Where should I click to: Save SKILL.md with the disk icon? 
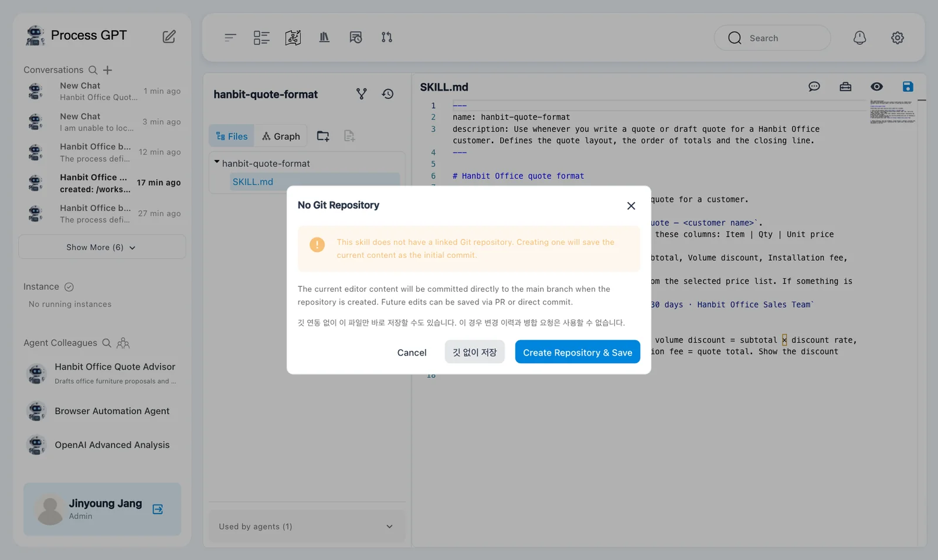(x=908, y=87)
